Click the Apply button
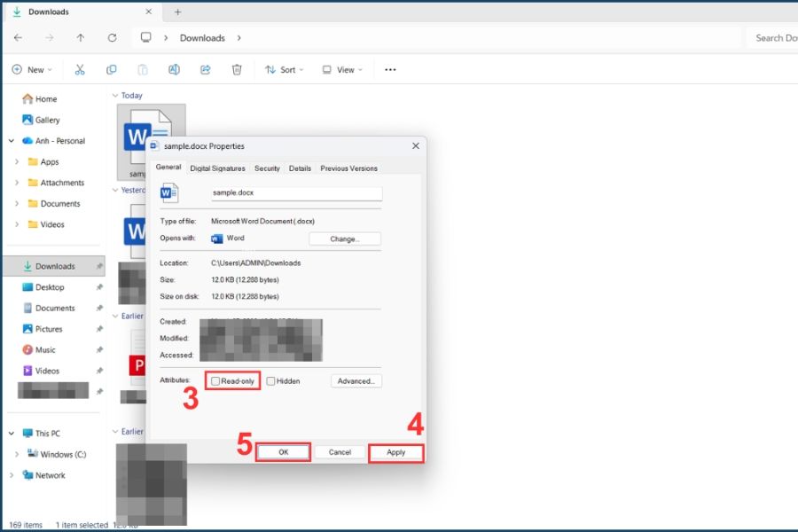 pos(395,452)
